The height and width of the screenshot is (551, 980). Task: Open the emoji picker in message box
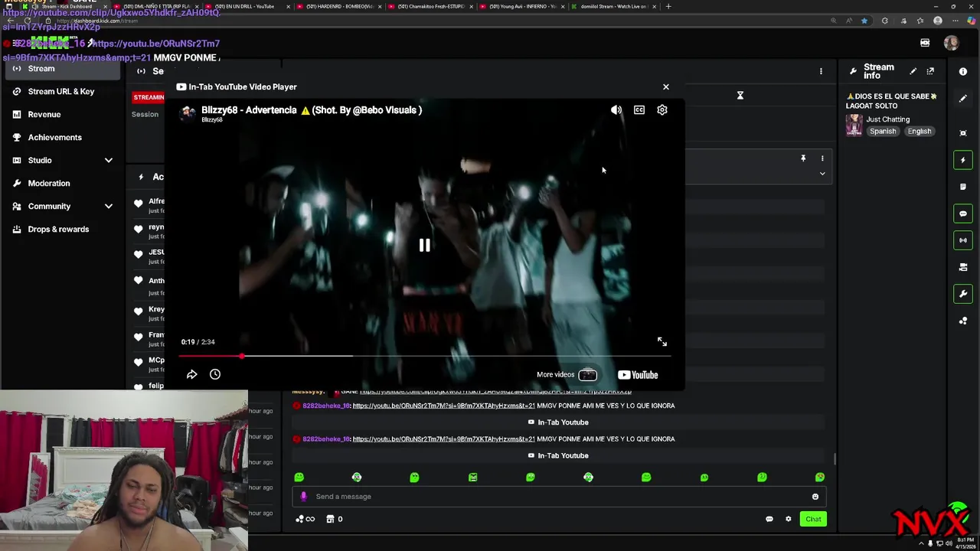pyautogui.click(x=815, y=497)
